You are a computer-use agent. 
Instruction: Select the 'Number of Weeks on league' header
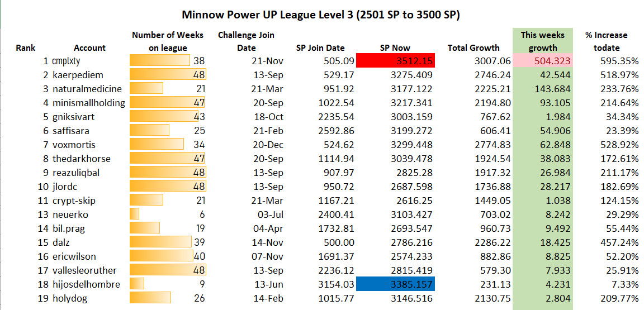168,41
